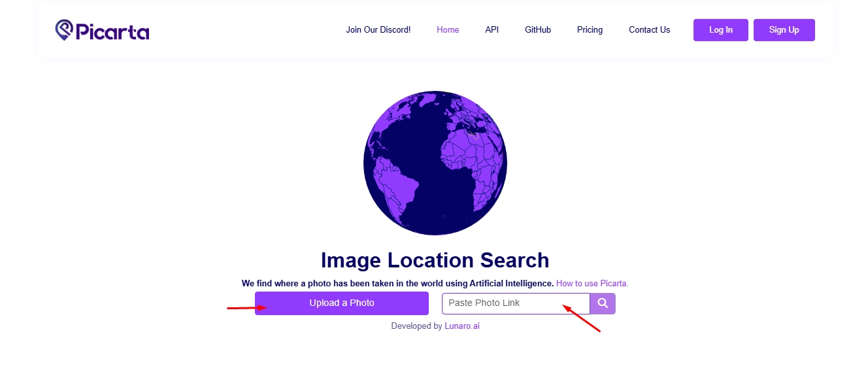Click the magnifying glass search button
Screen dimensions: 868x389
point(603,303)
